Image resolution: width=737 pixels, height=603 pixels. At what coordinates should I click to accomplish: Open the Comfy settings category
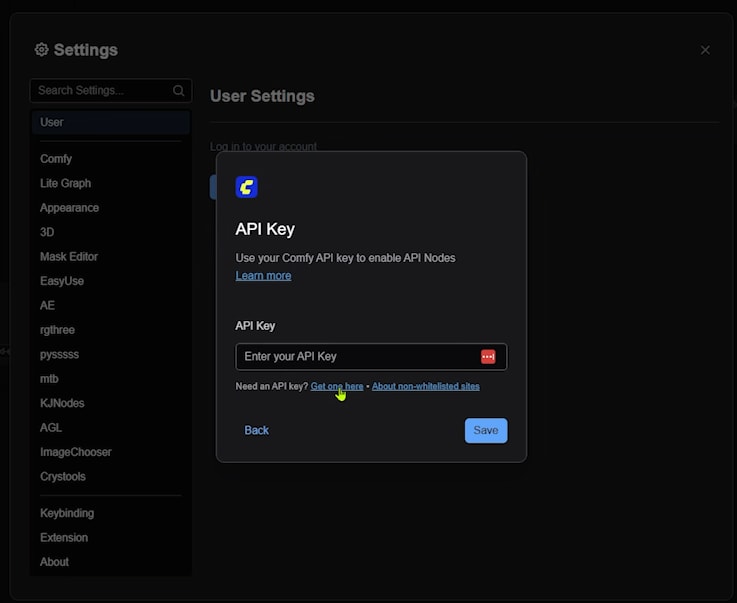point(111,159)
